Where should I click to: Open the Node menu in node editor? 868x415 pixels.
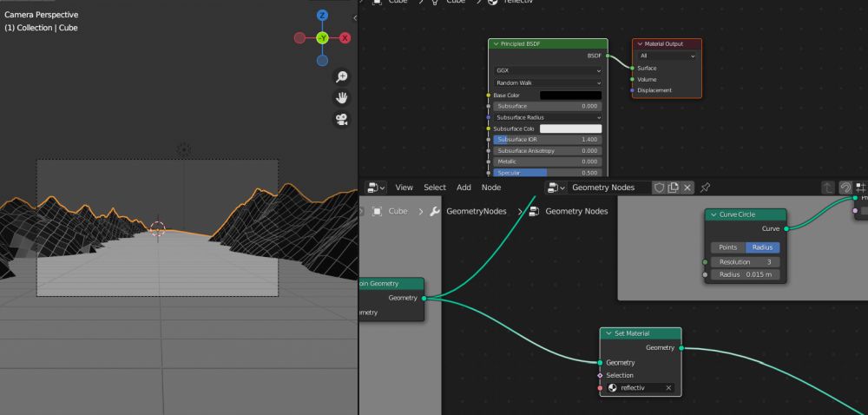491,188
